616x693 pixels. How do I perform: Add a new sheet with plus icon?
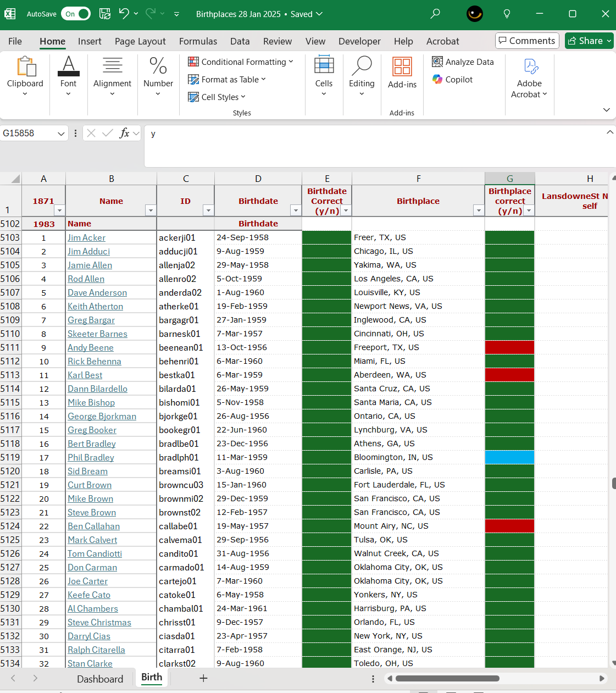(x=203, y=678)
